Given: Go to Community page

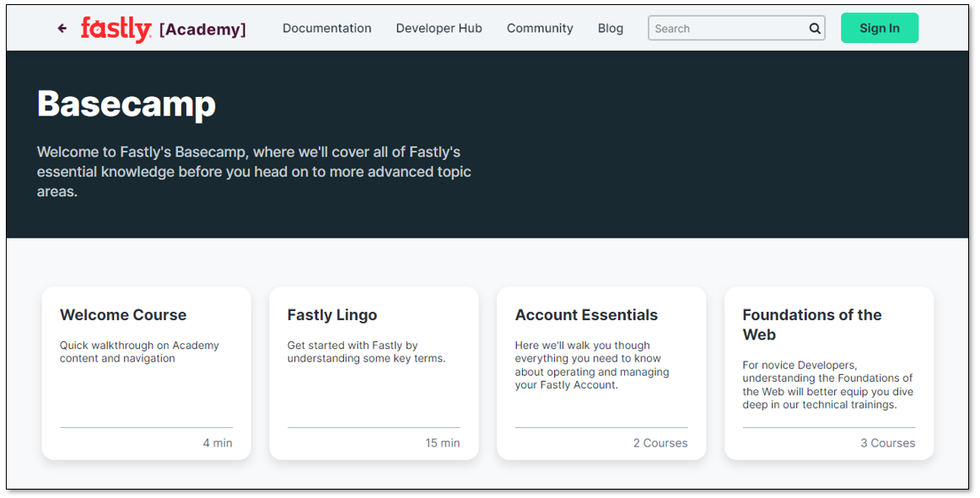Looking at the screenshot, I should pyautogui.click(x=540, y=28).
